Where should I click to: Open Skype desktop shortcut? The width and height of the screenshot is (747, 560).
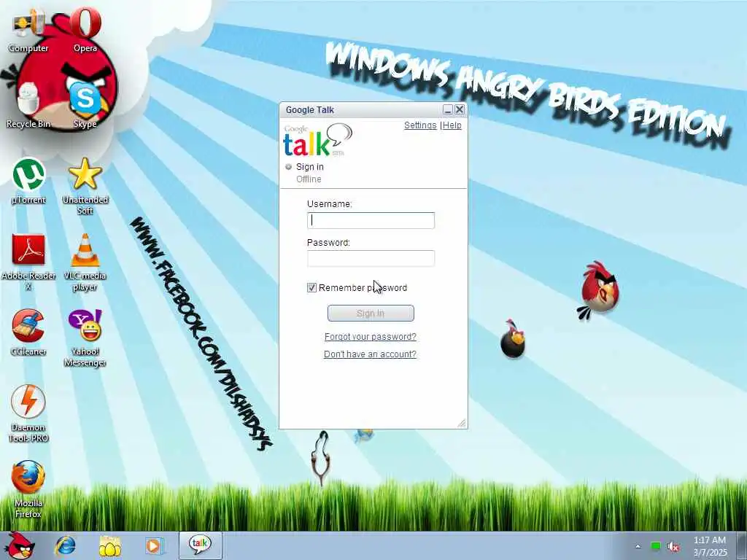click(x=85, y=106)
